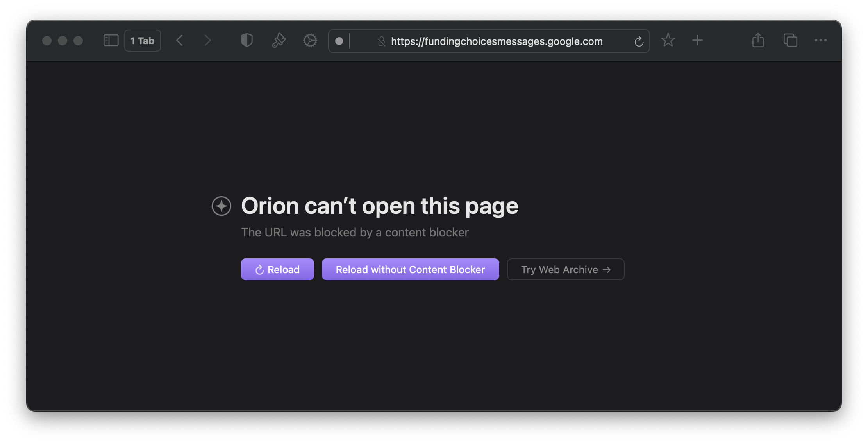The width and height of the screenshot is (868, 444).
Task: Go forward with the right chevron
Action: (x=208, y=41)
